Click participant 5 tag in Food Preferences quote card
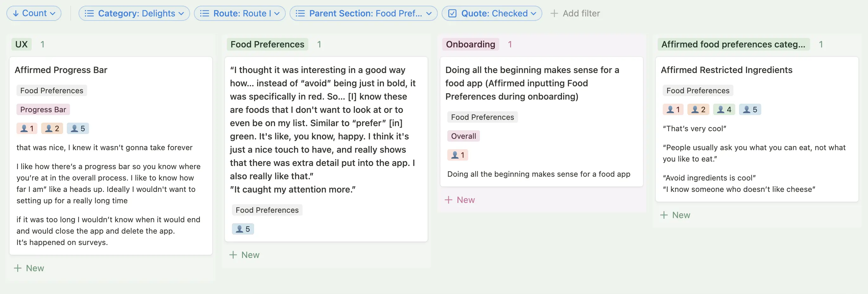The image size is (868, 294). [x=243, y=229]
